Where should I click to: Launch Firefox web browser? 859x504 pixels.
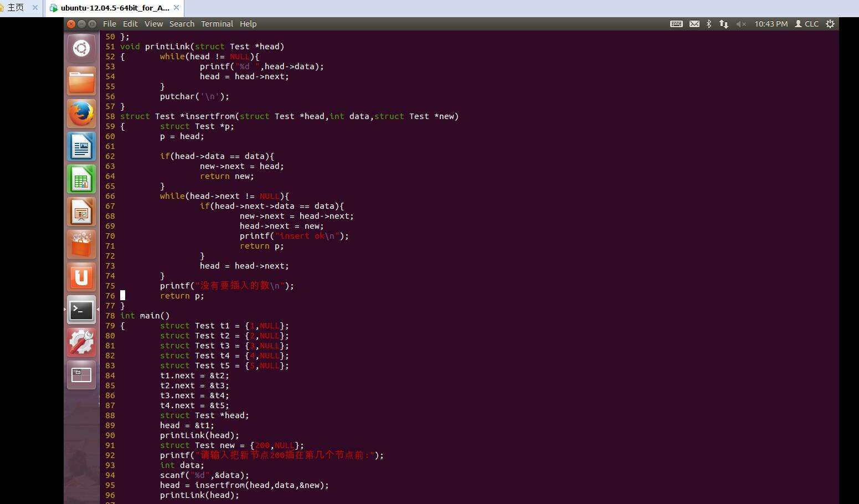81,114
